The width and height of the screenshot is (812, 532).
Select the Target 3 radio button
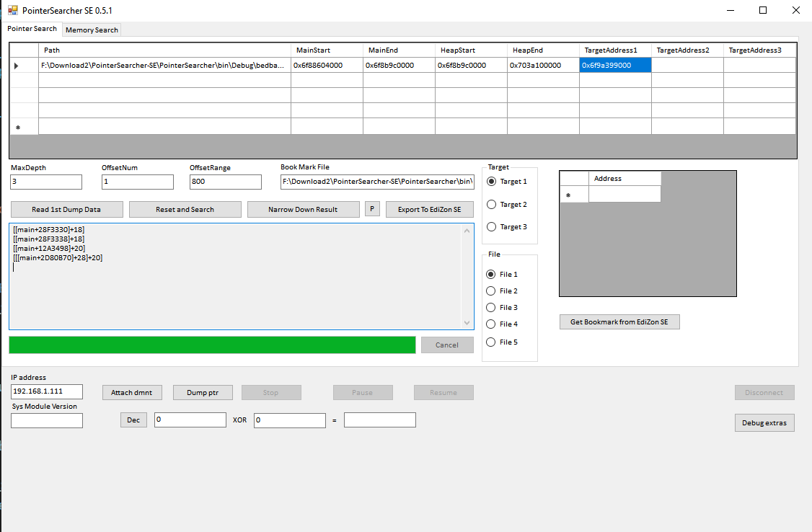pos(507,226)
